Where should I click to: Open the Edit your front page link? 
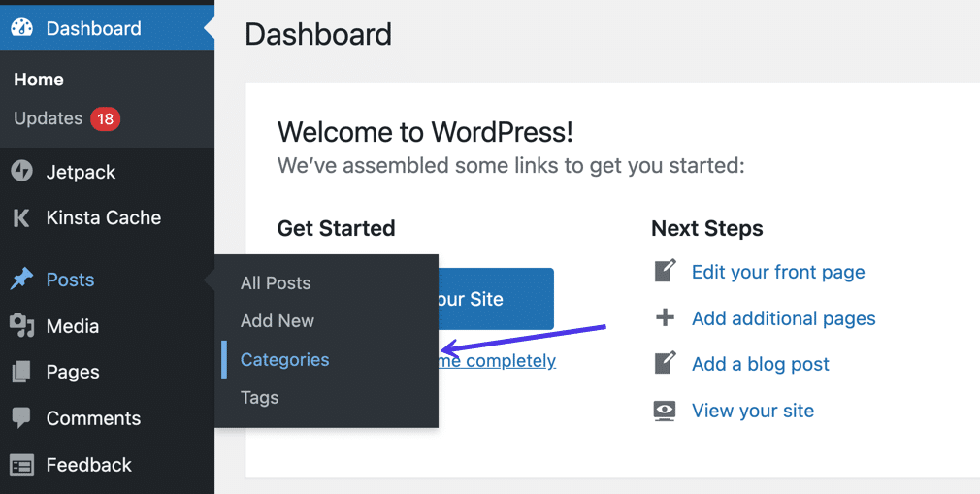778,272
